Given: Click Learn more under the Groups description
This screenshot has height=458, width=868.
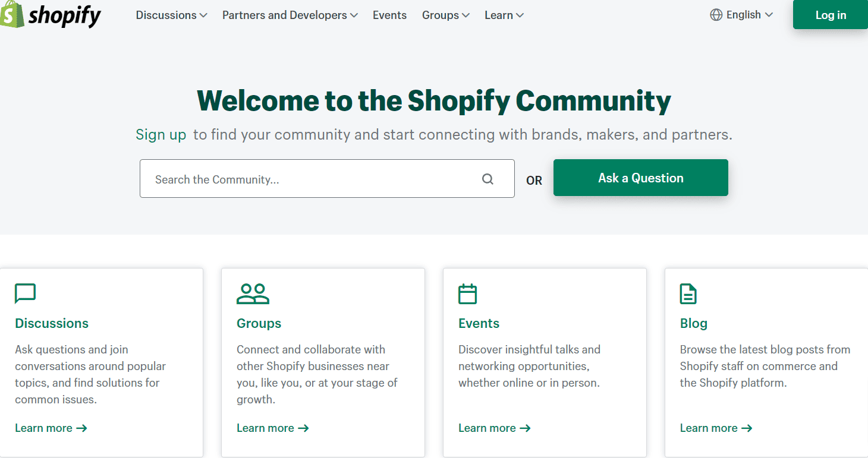Looking at the screenshot, I should (267, 428).
